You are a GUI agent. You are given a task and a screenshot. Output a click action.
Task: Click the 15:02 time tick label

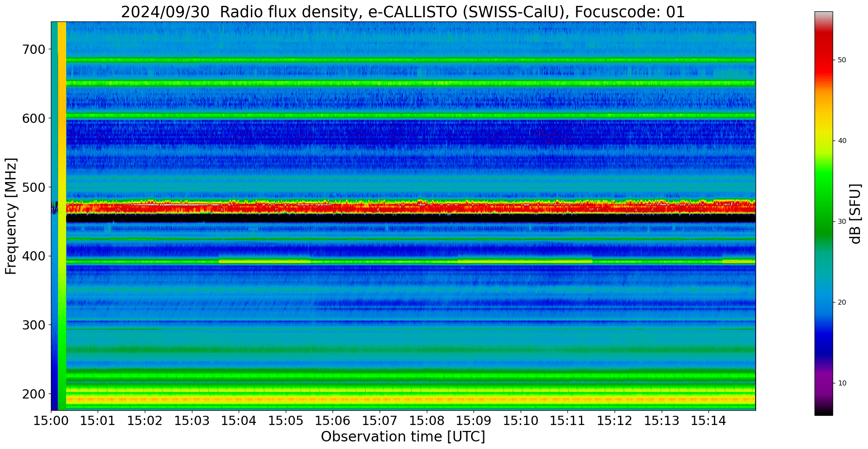coord(145,421)
